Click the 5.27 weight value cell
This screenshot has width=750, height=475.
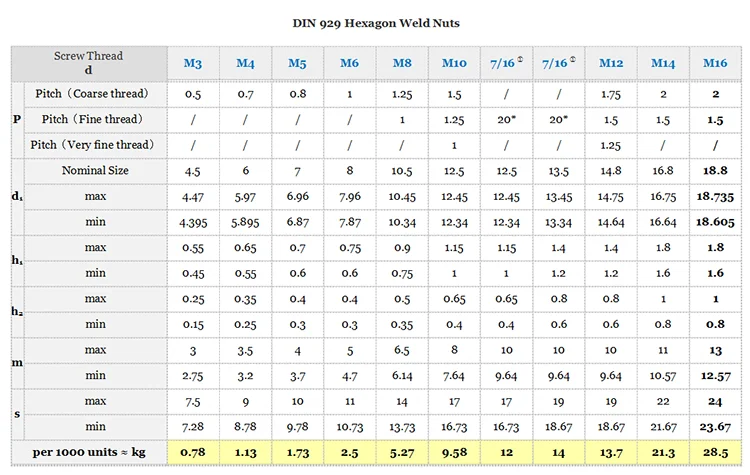click(x=401, y=453)
